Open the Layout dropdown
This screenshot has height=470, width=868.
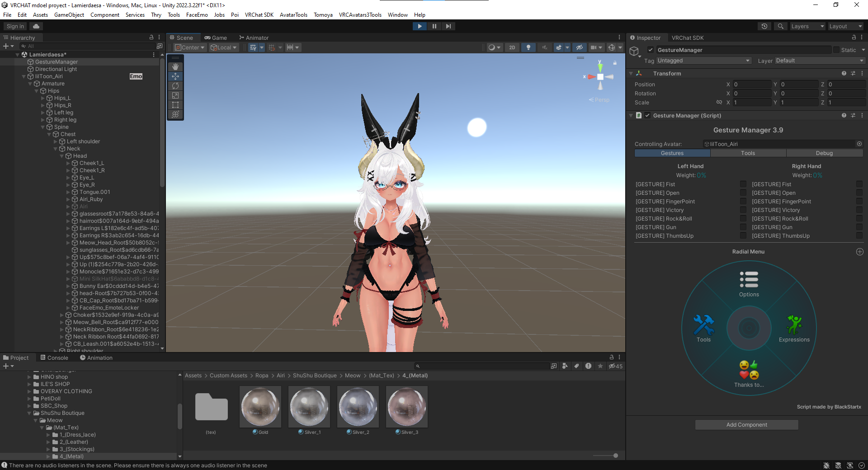(845, 26)
